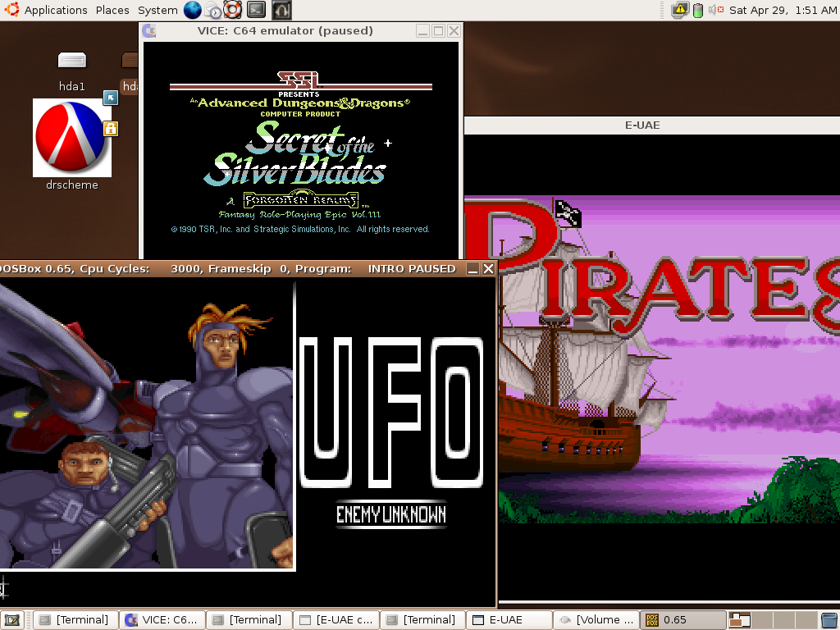This screenshot has width=840, height=630.
Task: Click the dark arch launcher in top panel
Action: coord(281,10)
